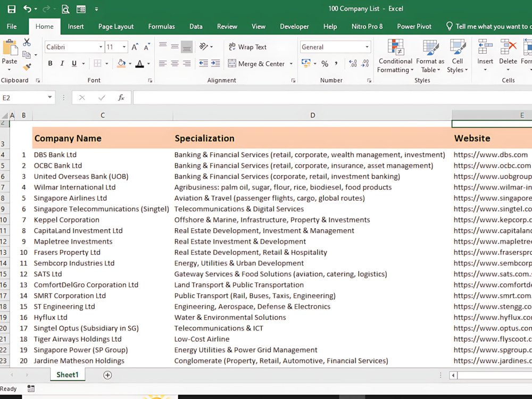Toggle Wrap Text on
The height and width of the screenshot is (399, 532).
[x=247, y=47]
